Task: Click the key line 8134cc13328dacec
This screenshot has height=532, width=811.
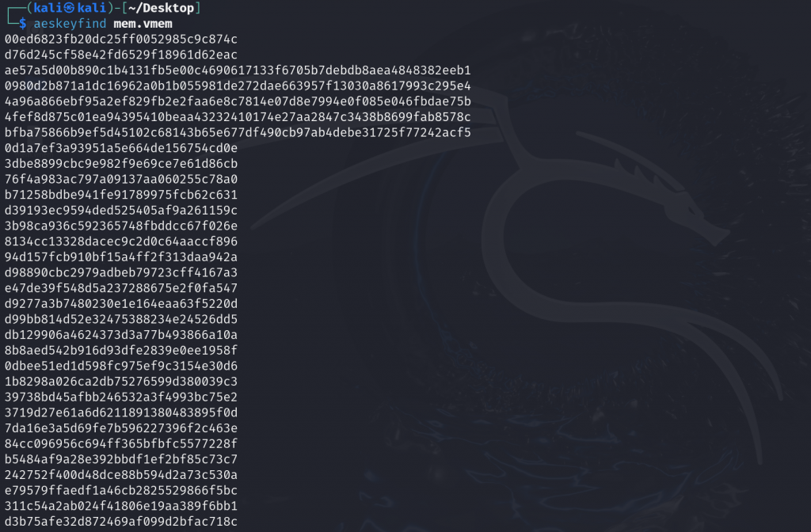Action: (x=121, y=241)
